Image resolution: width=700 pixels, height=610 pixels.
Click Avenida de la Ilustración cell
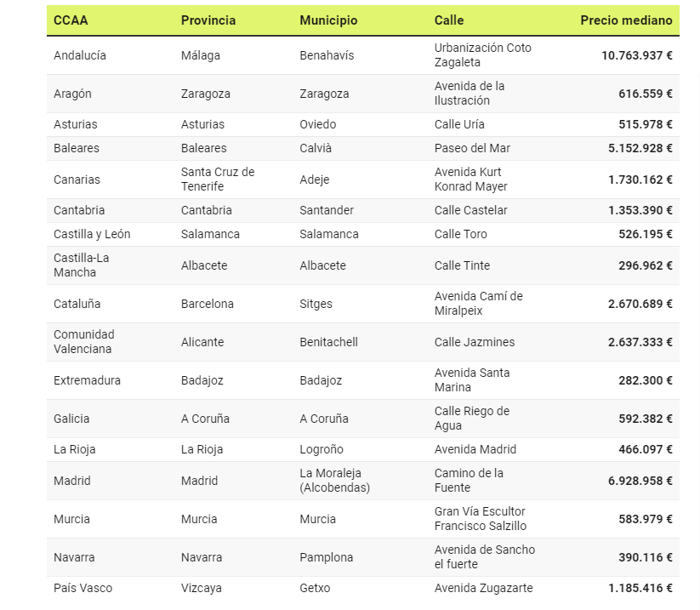pos(470,94)
